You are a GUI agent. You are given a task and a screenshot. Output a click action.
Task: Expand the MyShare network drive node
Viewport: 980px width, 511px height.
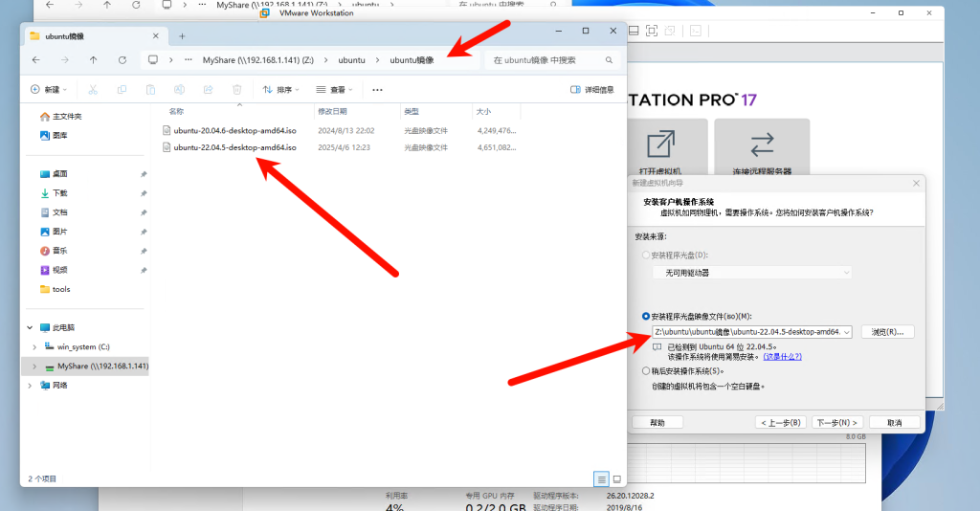[34, 367]
